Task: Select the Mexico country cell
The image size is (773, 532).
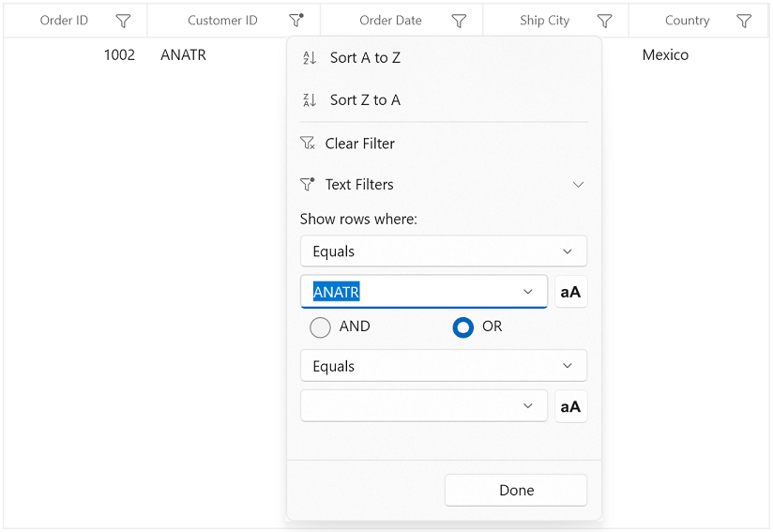Action: click(699, 54)
